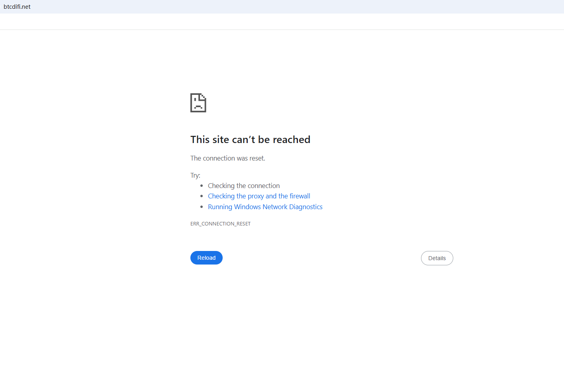Click the 'This site can't be reached' heading

250,139
